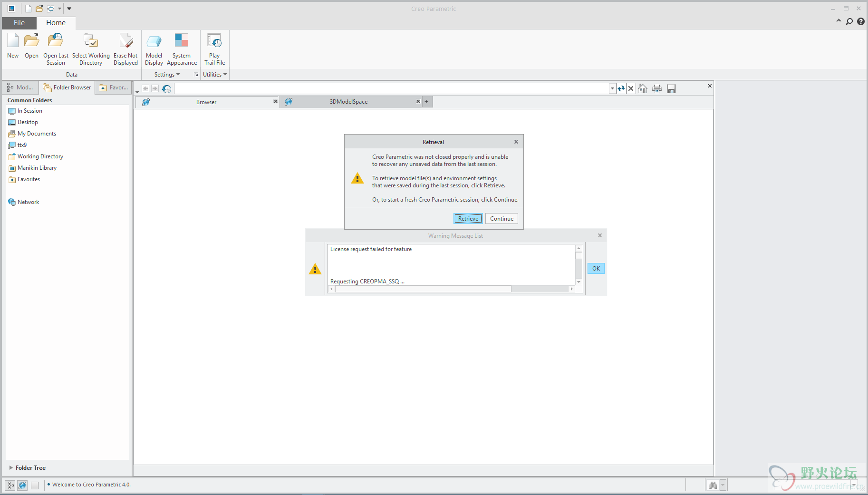Open dropdown arrow left of browser back button

click(x=137, y=92)
